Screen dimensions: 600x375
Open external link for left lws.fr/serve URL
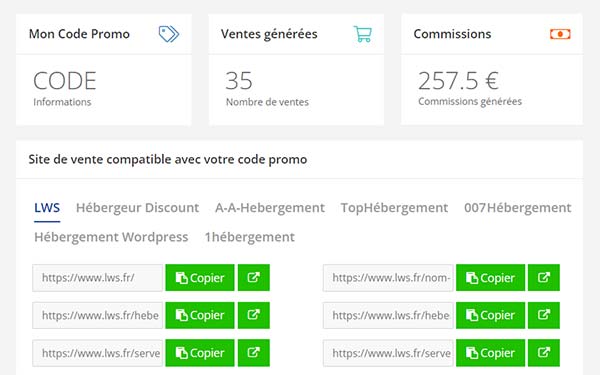tap(254, 352)
